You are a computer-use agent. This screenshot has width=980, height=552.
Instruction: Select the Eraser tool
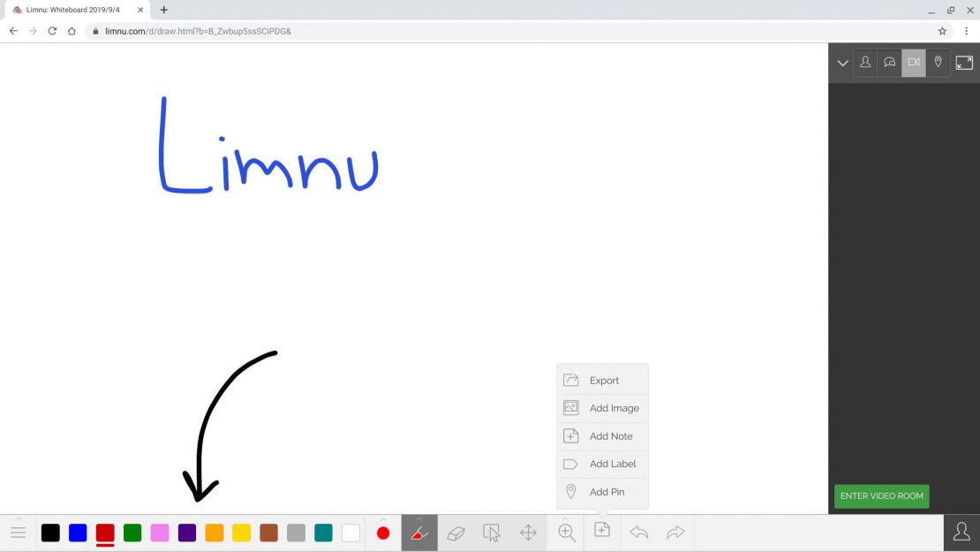point(456,532)
